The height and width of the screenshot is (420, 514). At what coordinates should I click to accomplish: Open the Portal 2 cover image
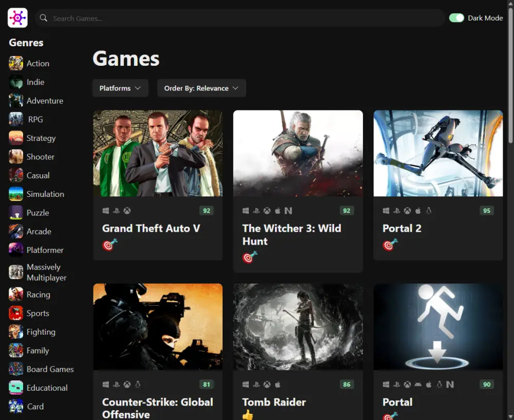[438, 153]
